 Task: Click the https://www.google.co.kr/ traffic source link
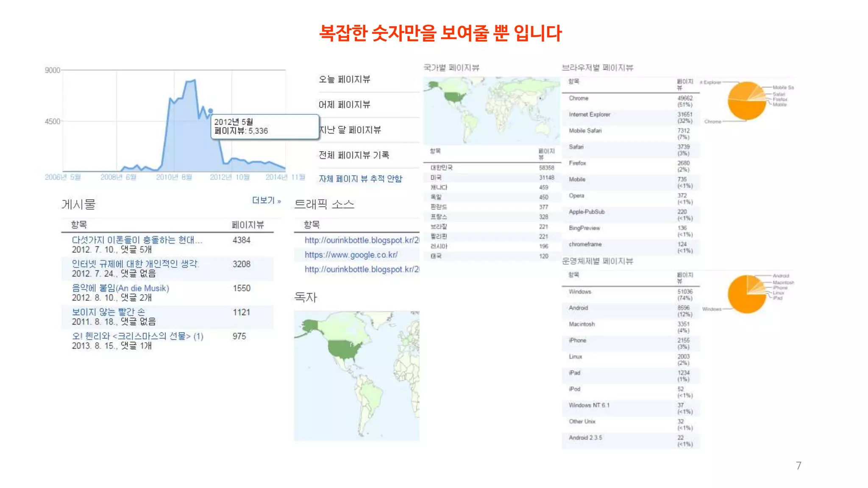tap(351, 255)
